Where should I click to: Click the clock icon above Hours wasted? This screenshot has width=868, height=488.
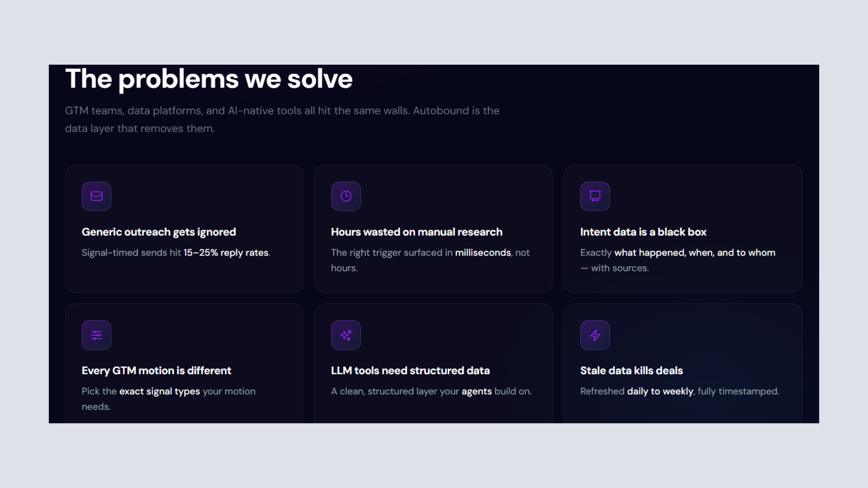(x=346, y=196)
